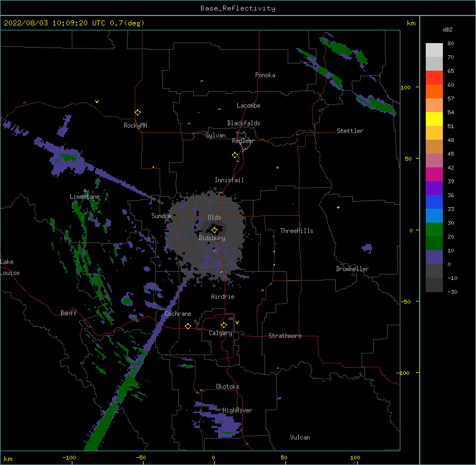The height and width of the screenshot is (465, 476).
Task: Click the dBZ legend heading
Action: (447, 30)
